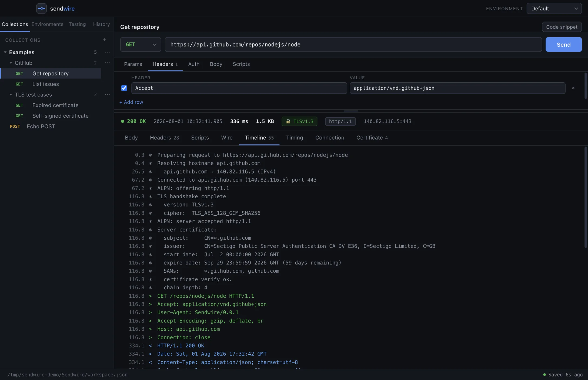The image size is (588, 380).
Task: Click the Resolving hostname api.github.com line
Action: click(209, 163)
